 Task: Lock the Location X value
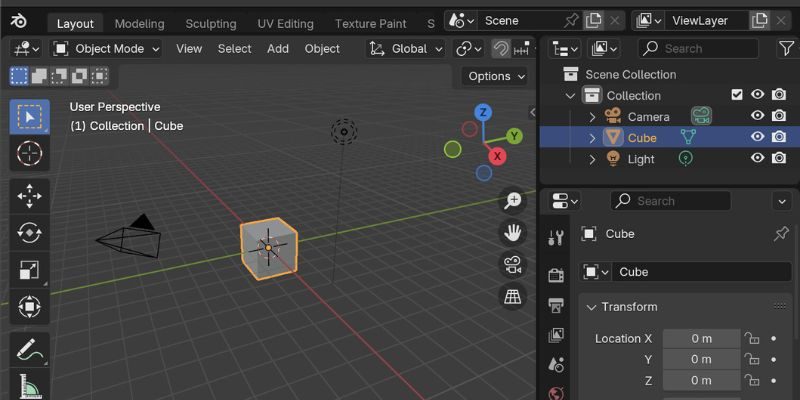(752, 339)
